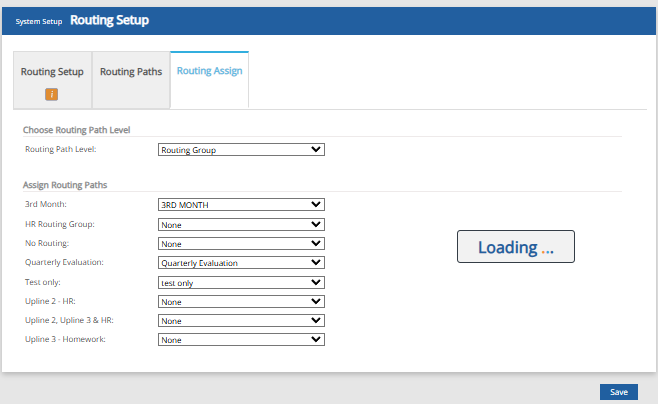
Task: Open the HR Routing Group dropdown
Action: (241, 224)
